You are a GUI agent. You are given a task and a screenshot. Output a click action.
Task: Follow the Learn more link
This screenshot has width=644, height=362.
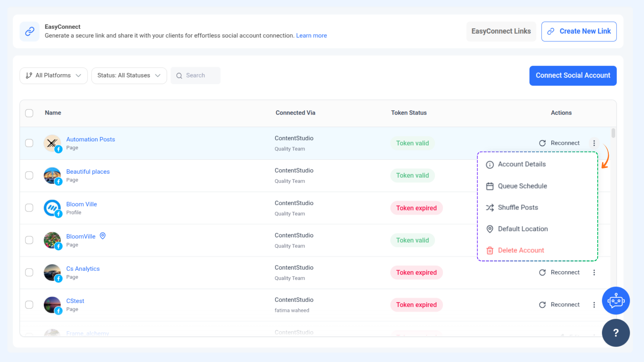(x=311, y=36)
